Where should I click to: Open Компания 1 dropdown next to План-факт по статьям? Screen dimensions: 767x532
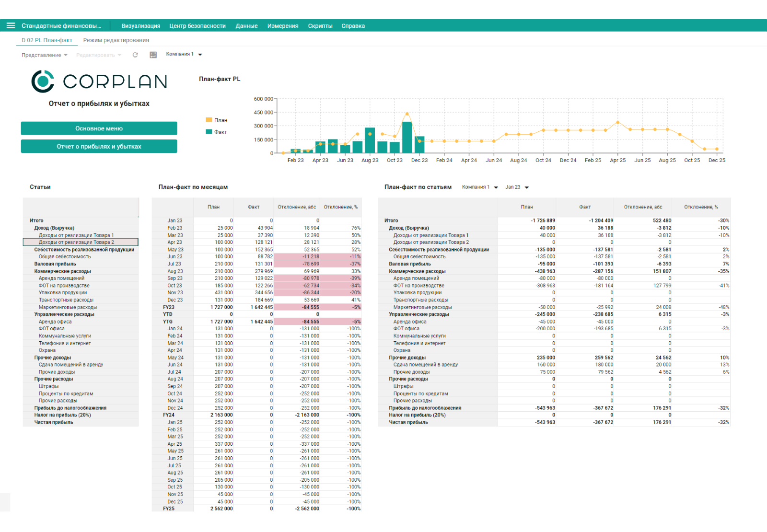pyautogui.click(x=480, y=187)
